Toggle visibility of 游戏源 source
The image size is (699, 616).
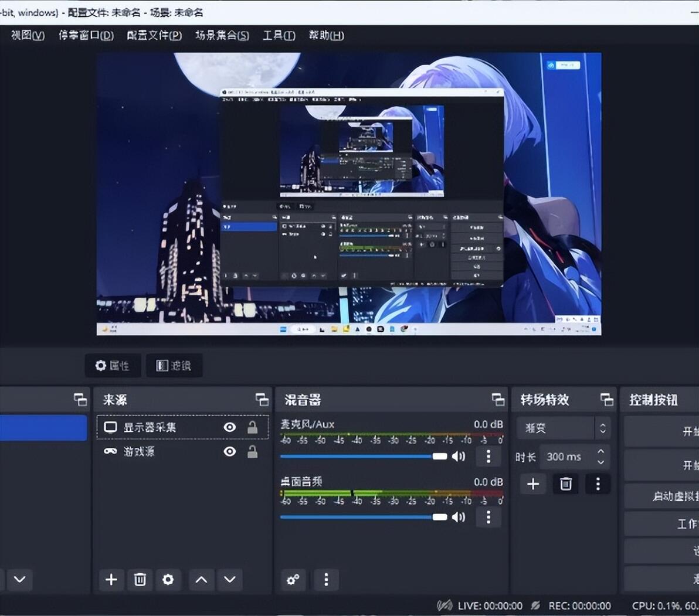coord(230,452)
